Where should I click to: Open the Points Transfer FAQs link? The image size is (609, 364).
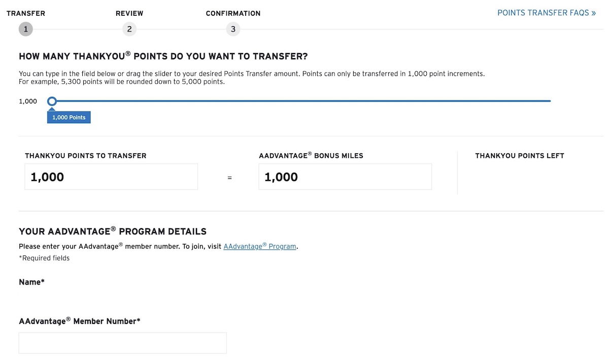point(547,13)
